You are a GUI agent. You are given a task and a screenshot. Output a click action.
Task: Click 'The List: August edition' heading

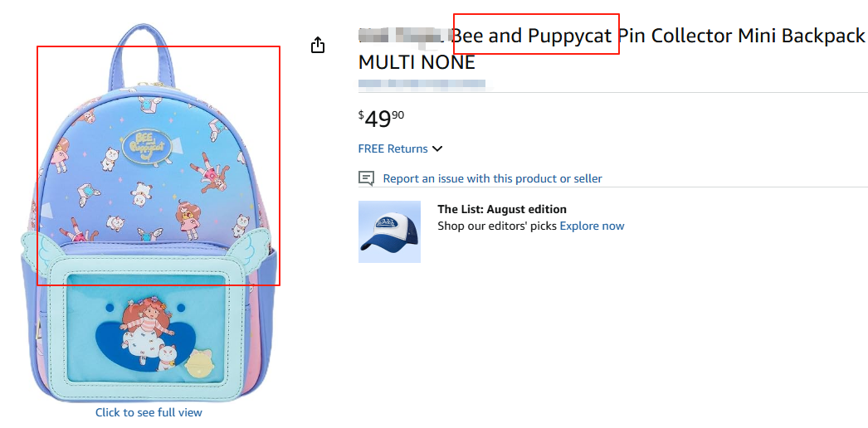click(502, 209)
